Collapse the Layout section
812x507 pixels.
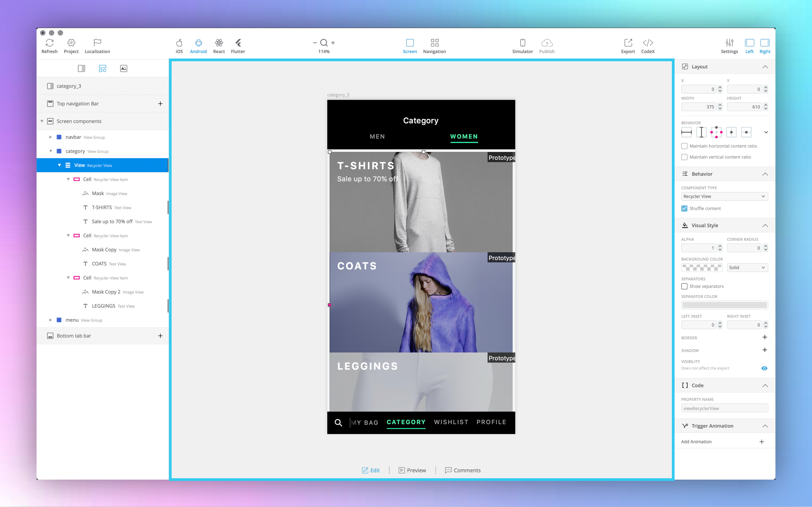click(765, 67)
